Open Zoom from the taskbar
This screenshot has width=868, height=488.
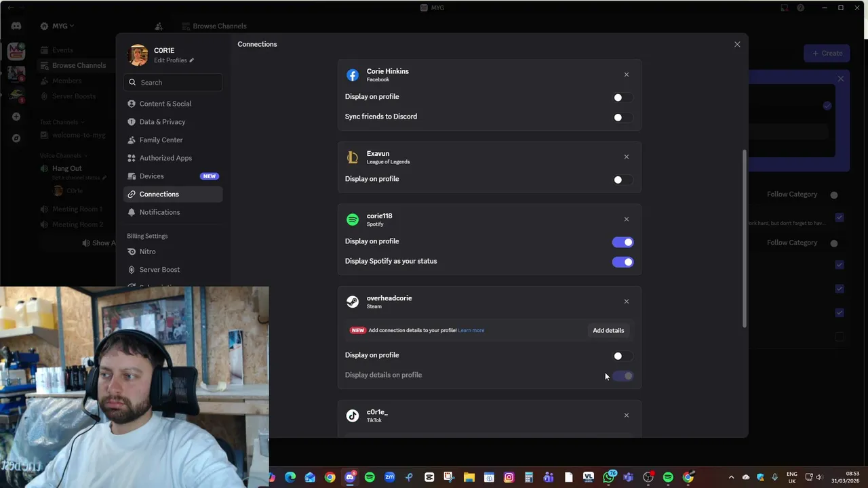point(389,477)
